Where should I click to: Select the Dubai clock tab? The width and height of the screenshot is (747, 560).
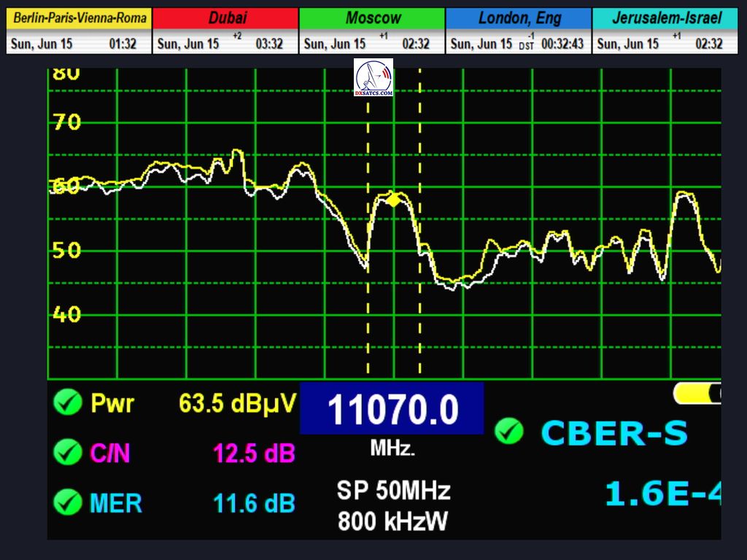(x=225, y=18)
